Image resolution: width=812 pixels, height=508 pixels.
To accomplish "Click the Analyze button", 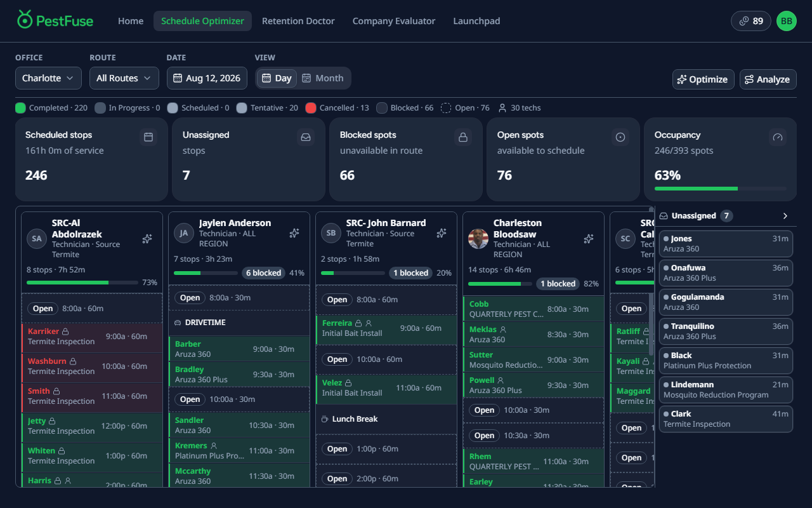I will tap(768, 79).
